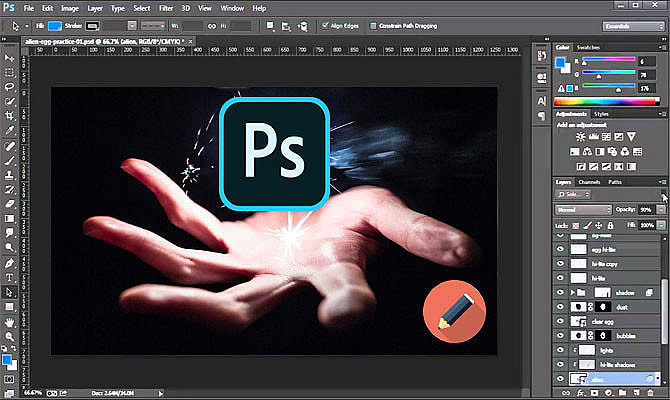Screen dimensions: 670x400
Task: Open the layer filter kind dropdown
Action: pos(574,194)
